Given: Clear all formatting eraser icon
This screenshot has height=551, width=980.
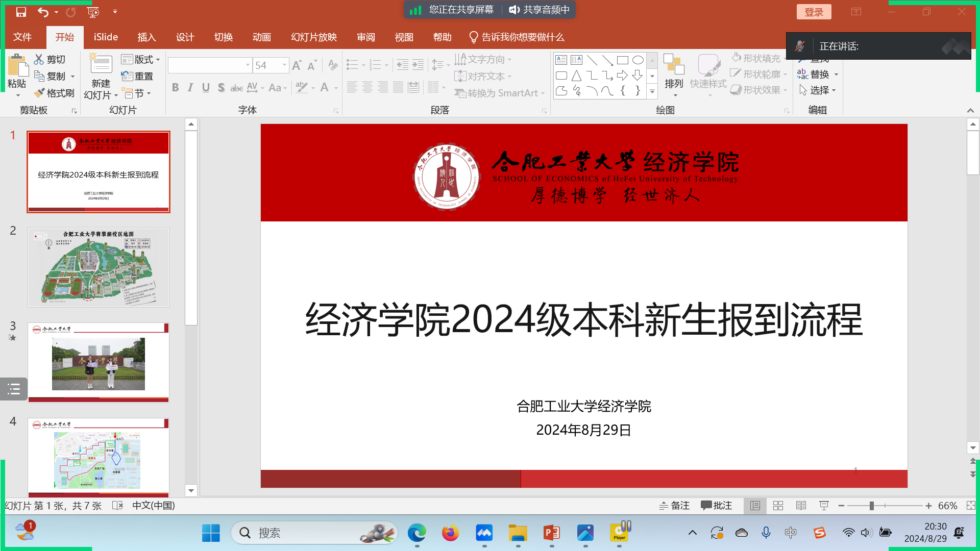Looking at the screenshot, I should 333,65.
